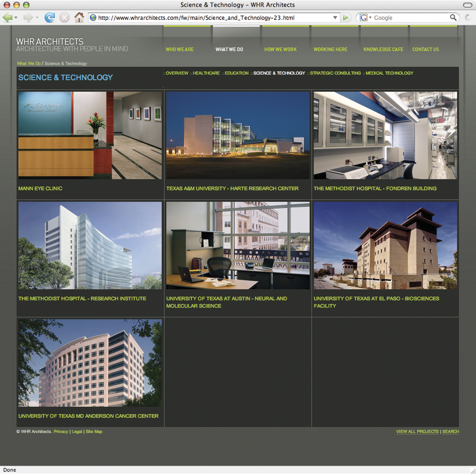Stop loading the page
Image resolution: width=476 pixels, height=474 pixels.
[x=64, y=17]
